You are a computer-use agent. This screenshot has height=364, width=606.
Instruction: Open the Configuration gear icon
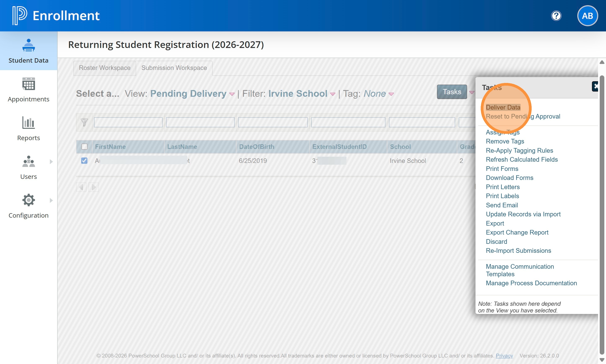(x=28, y=200)
